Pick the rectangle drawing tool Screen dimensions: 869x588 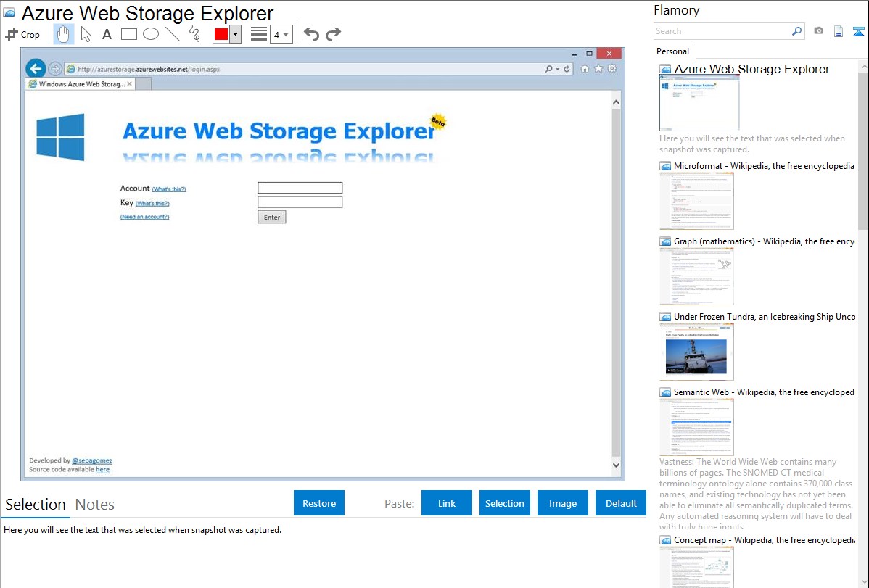click(x=128, y=34)
